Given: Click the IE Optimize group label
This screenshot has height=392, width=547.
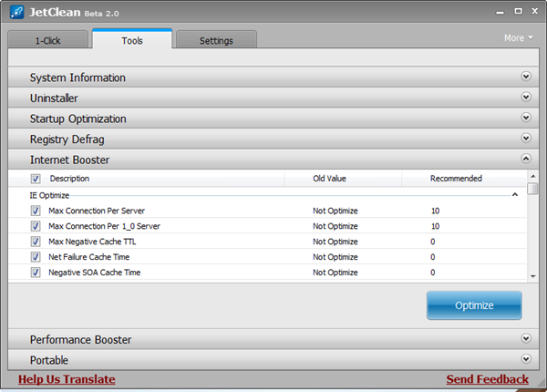Looking at the screenshot, I should [x=49, y=195].
